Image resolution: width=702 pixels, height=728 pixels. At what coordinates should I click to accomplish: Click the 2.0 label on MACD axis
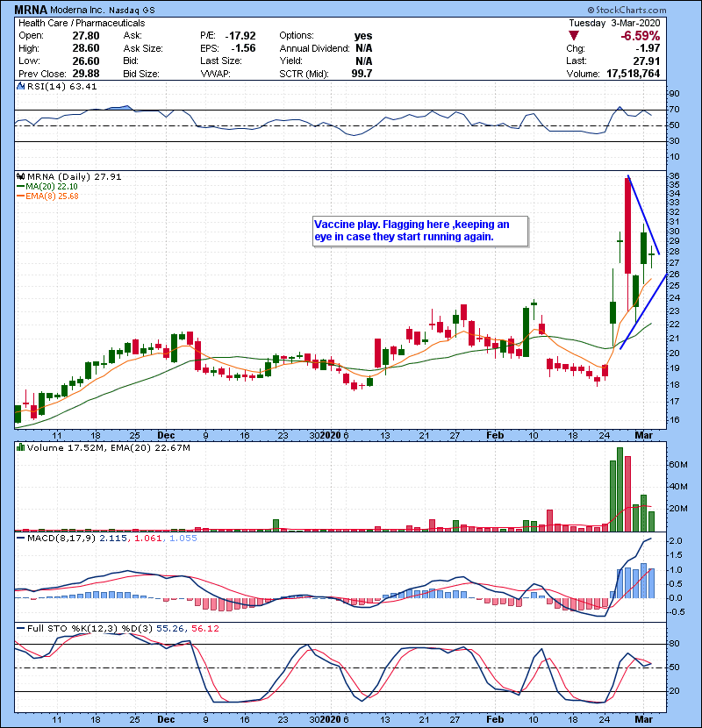[x=676, y=541]
